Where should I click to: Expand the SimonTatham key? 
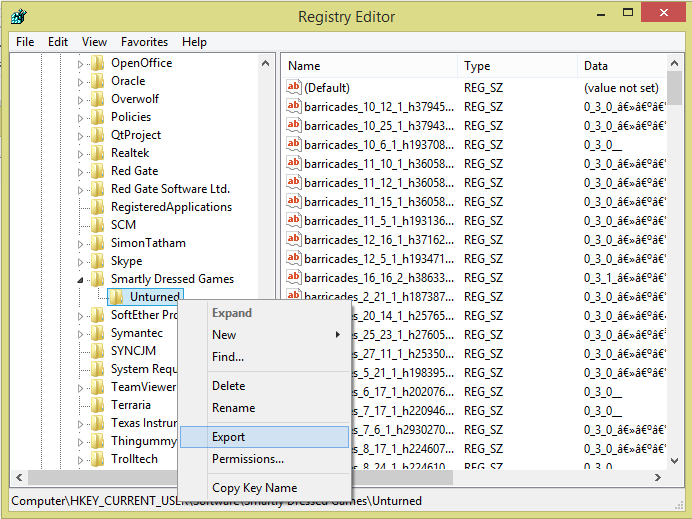pos(80,244)
